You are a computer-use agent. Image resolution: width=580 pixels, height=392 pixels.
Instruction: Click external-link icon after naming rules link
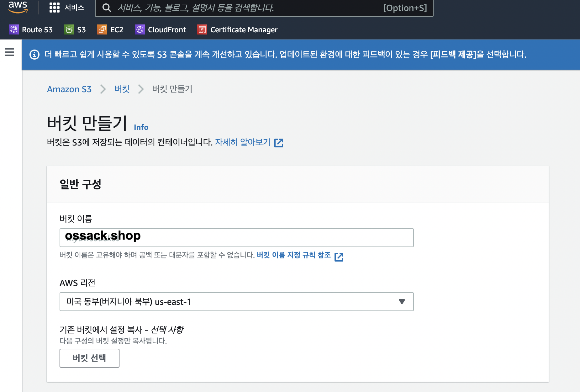pos(339,257)
